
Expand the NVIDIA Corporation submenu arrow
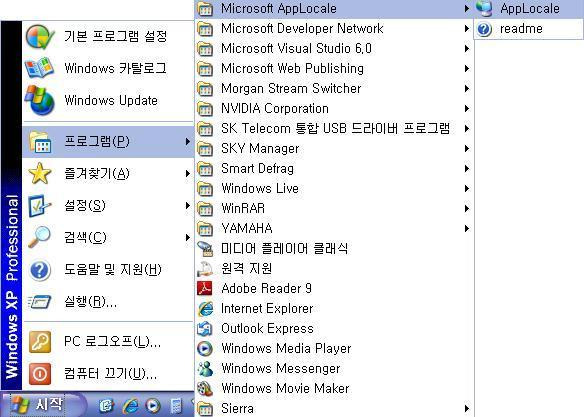[x=466, y=109]
